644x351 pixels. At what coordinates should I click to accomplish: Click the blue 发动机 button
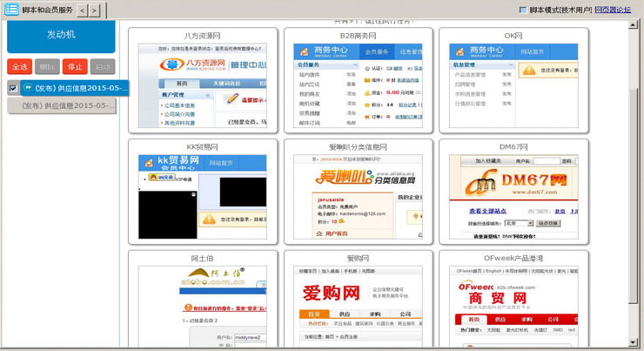pyautogui.click(x=61, y=36)
